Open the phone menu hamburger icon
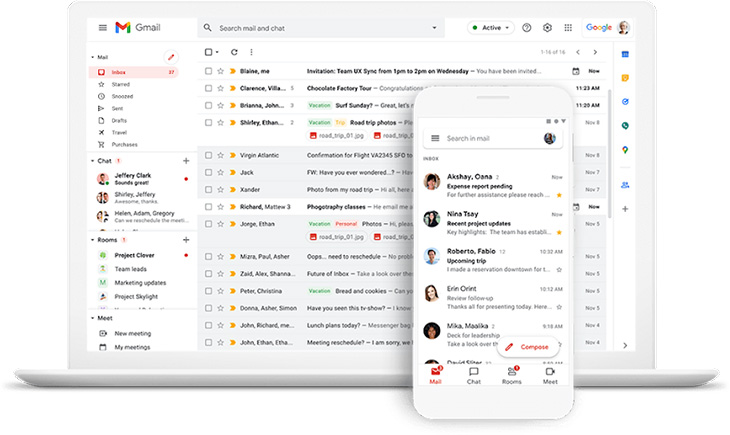Screen dimensions: 730x435 tap(435, 138)
